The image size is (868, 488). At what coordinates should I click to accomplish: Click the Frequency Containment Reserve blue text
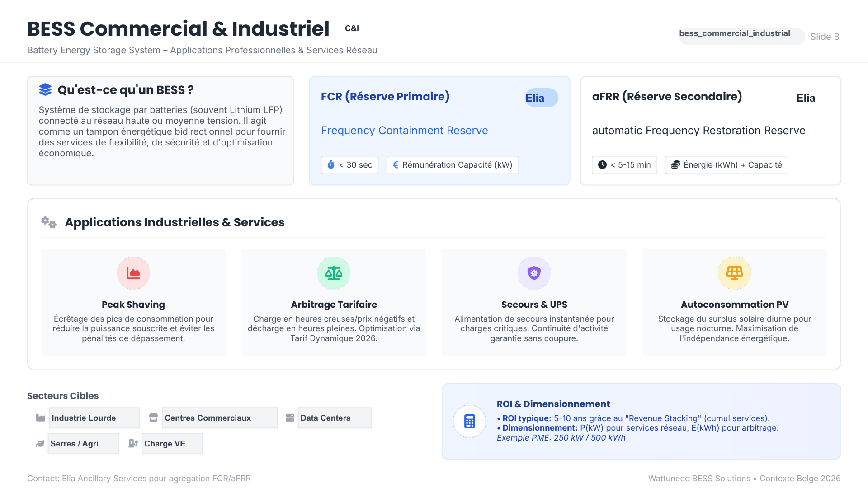[x=404, y=131]
